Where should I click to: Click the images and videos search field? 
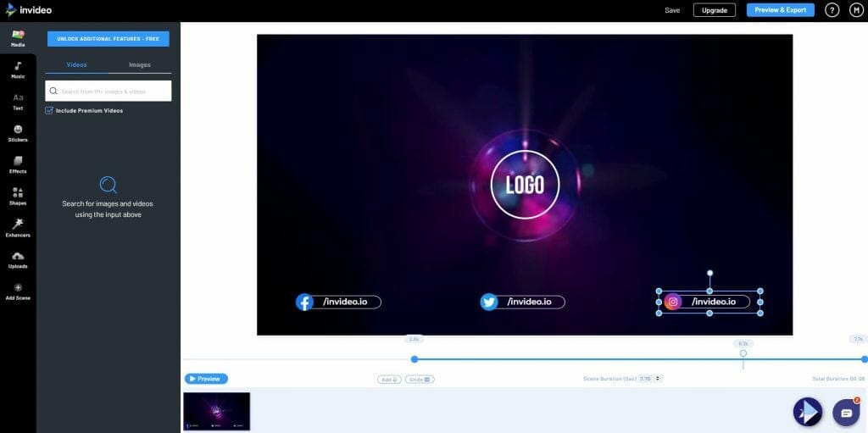pyautogui.click(x=108, y=91)
